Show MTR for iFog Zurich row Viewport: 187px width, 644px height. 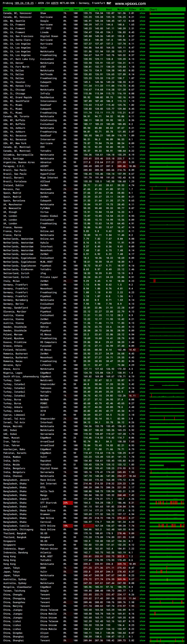click(142, 273)
